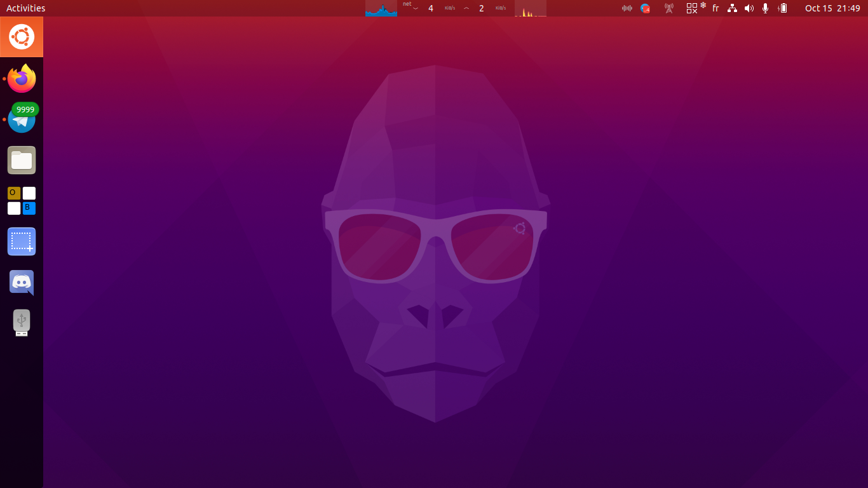The image size is (868, 488).
Task: Open the volume speaker indicator
Action: pos(749,8)
